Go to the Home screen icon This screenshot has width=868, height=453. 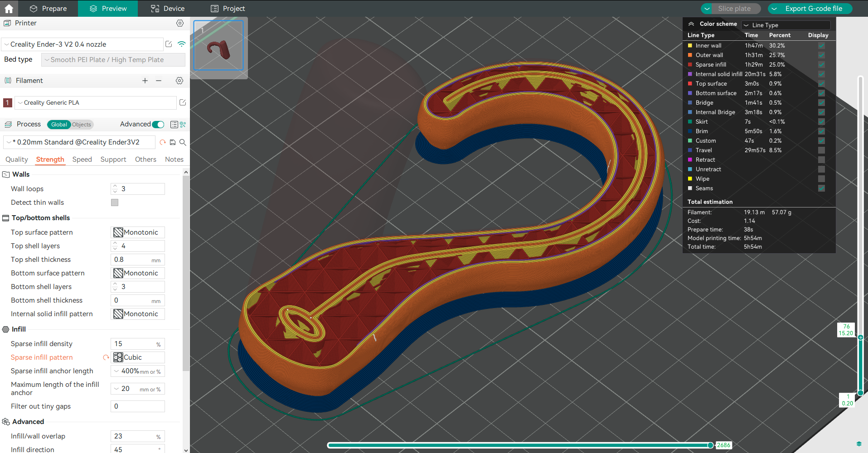[9, 8]
